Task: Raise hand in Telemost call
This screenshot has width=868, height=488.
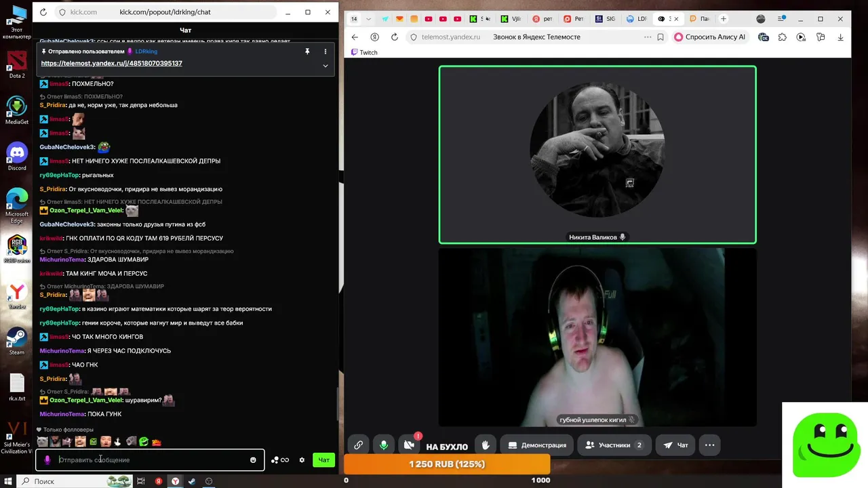Action: [486, 445]
